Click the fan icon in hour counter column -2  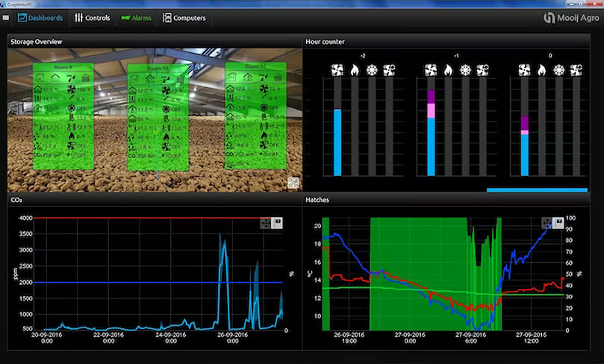click(337, 70)
